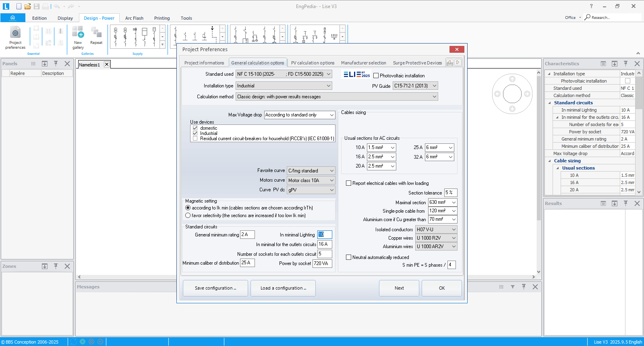Confirm preferences with the OK button
Image resolution: width=644 pixels, height=346 pixels.
tap(442, 288)
